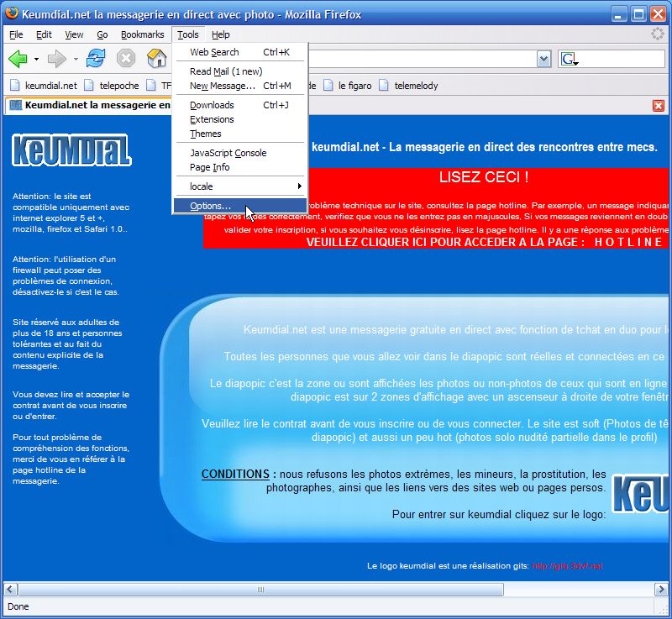Open the CONDITIONS link
The height and width of the screenshot is (619, 672).
click(235, 475)
